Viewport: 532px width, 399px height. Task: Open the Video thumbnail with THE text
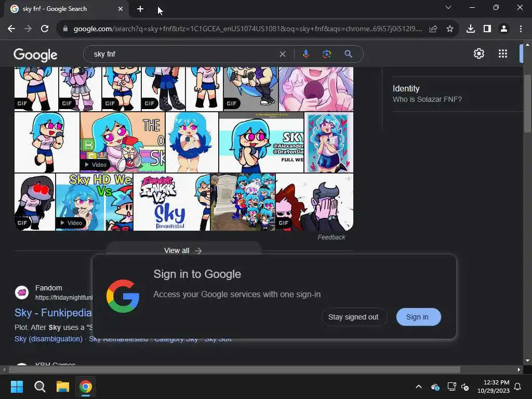coord(123,142)
